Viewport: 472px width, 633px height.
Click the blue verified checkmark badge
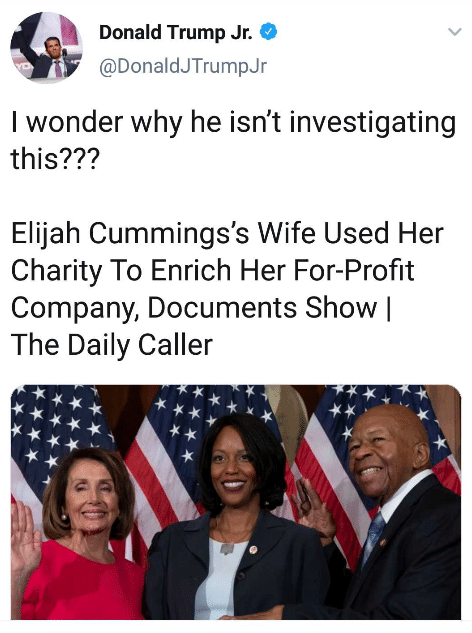tap(268, 32)
